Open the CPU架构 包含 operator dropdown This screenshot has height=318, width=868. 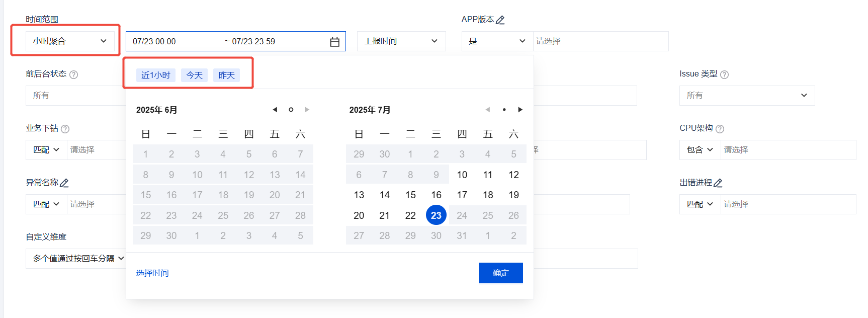[x=700, y=150]
